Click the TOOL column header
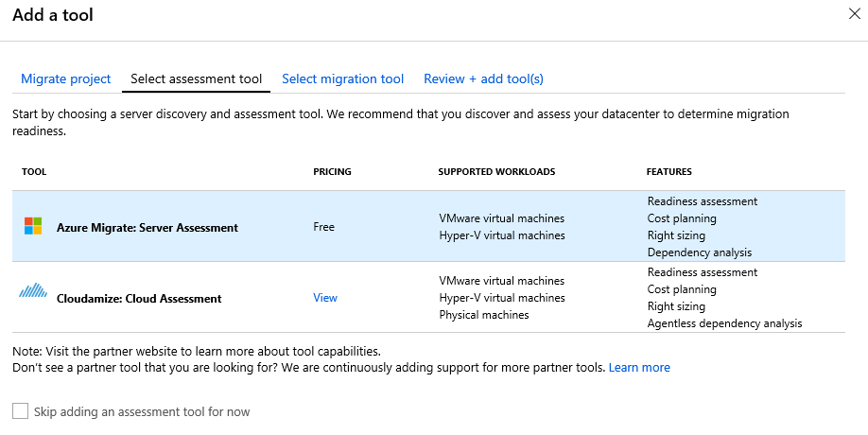The image size is (868, 435). coord(34,172)
